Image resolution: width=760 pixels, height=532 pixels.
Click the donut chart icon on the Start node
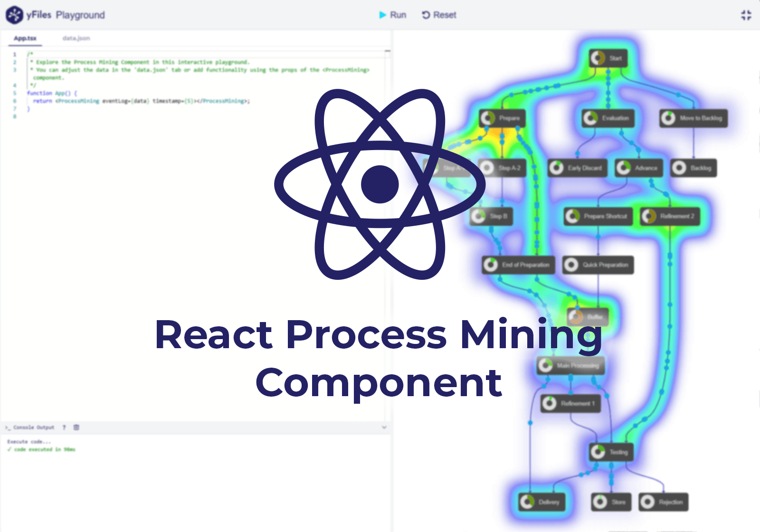click(x=597, y=58)
